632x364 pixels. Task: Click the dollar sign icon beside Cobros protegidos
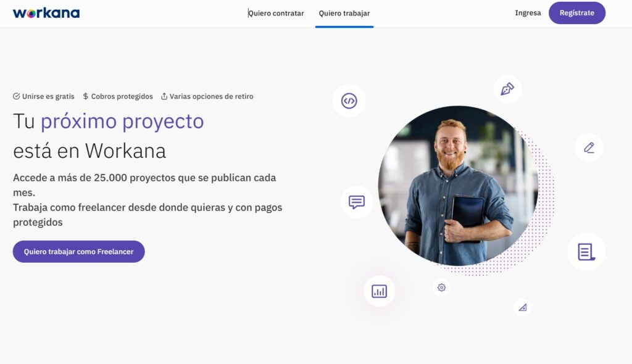tap(85, 96)
